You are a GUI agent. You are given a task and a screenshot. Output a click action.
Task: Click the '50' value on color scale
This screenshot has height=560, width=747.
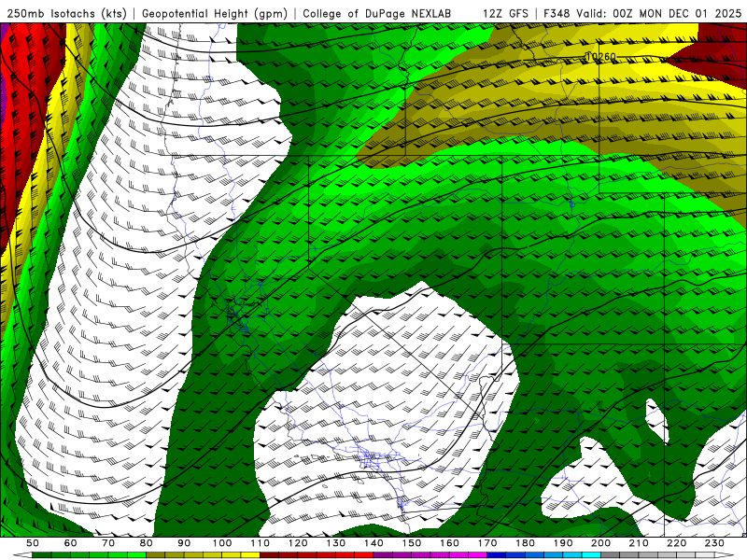[x=33, y=543]
